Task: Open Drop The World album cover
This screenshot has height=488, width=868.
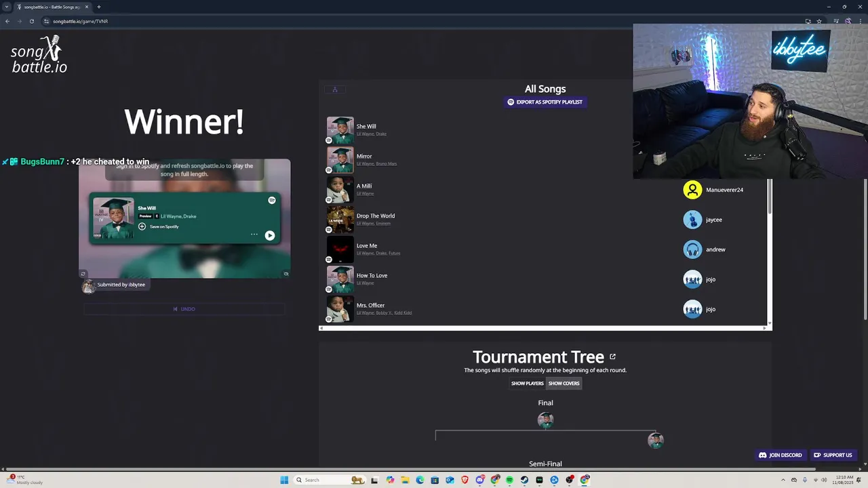Action: (x=340, y=220)
